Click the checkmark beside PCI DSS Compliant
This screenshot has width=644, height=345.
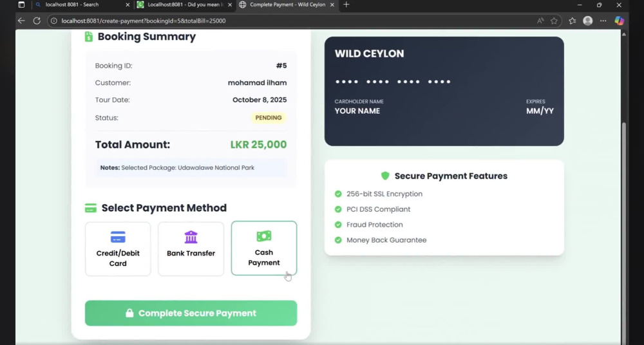coord(338,209)
